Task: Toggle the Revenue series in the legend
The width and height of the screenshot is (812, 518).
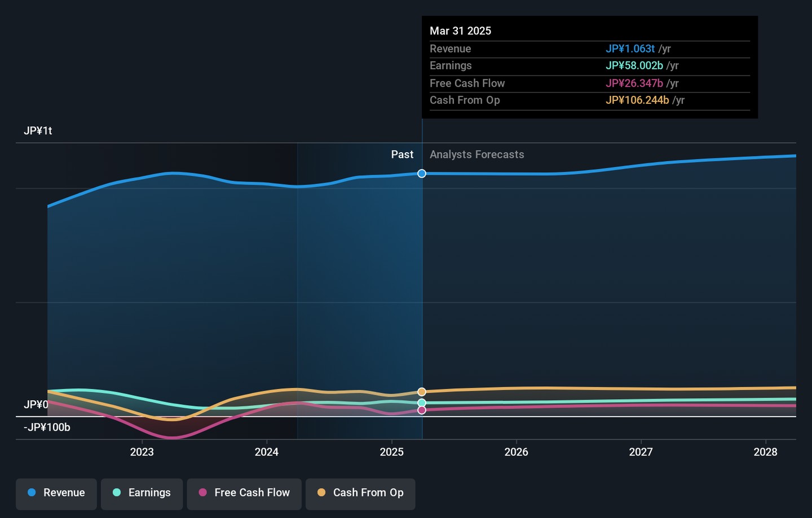Action: [x=56, y=493]
